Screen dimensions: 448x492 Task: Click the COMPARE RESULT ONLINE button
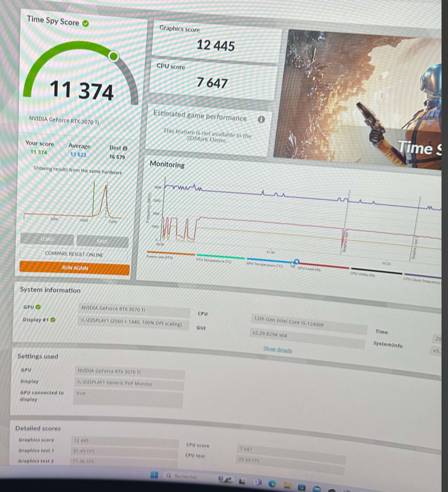[74, 254]
